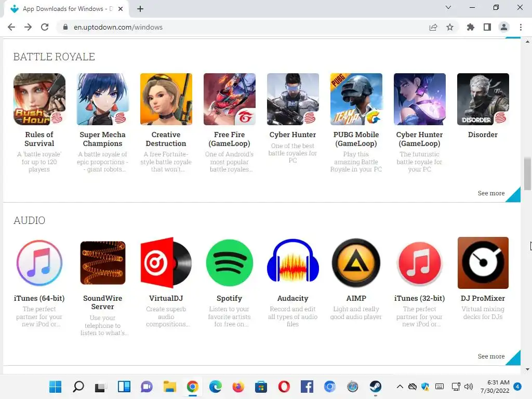Open the volume control in system tray
Image resolution: width=532 pixels, height=399 pixels.
469,387
